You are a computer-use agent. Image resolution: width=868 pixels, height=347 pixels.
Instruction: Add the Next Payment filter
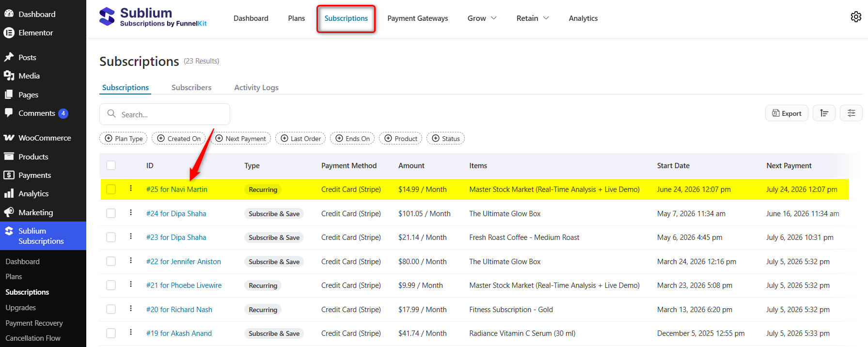[240, 139]
